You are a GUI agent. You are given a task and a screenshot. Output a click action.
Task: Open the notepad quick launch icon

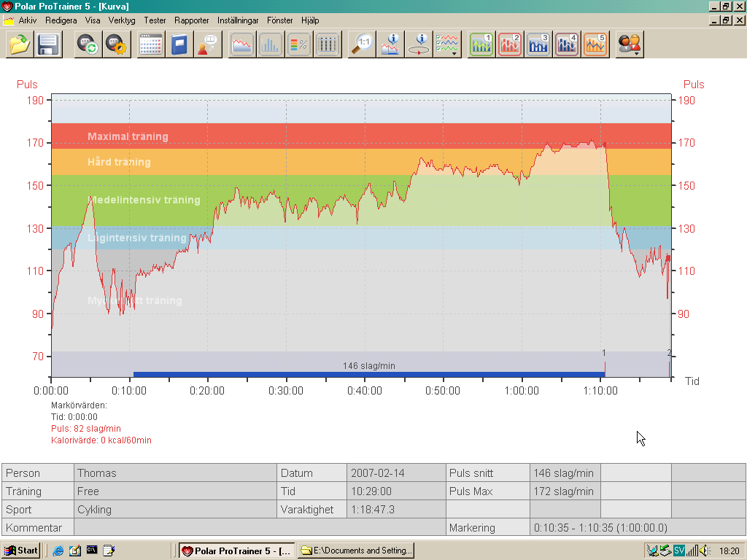109,551
